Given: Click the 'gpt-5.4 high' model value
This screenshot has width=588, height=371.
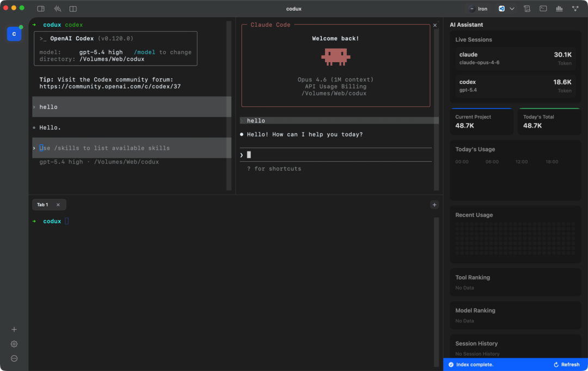Looking at the screenshot, I should pyautogui.click(x=101, y=52).
